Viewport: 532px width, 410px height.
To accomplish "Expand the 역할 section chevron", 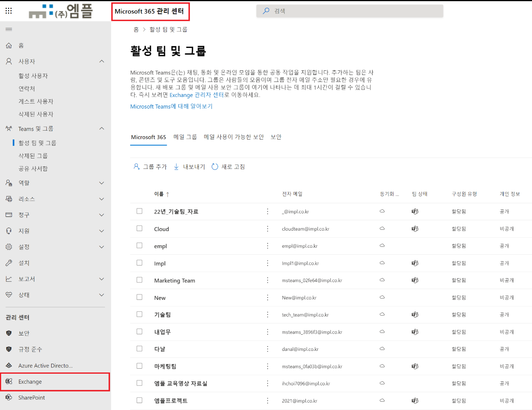I will click(x=102, y=183).
